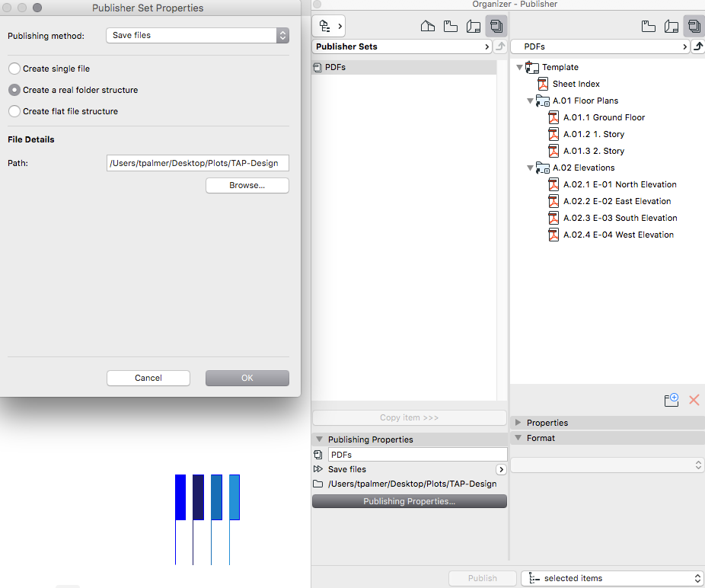Viewport: 705px width, 588px height.
Task: Switch to the View Map icon
Action: coord(450,25)
